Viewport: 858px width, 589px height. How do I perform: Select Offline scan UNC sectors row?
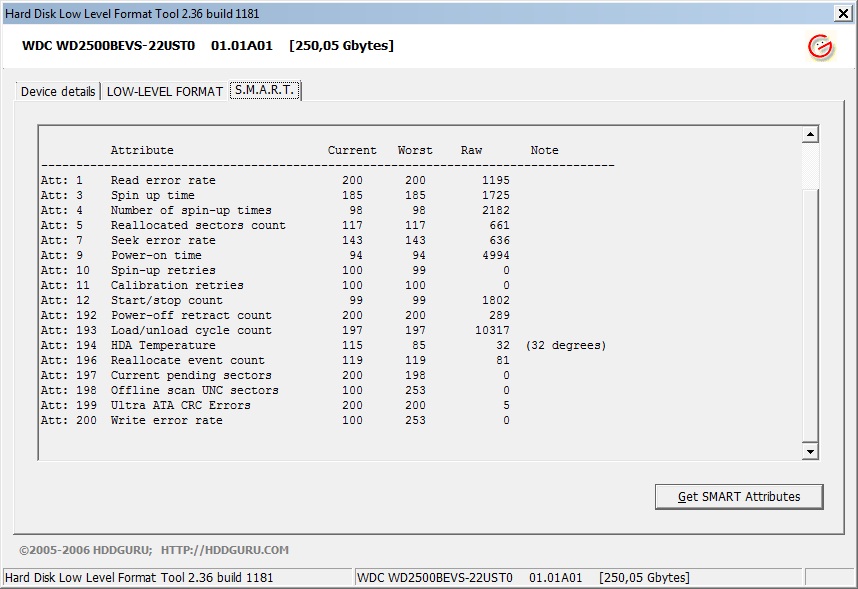click(x=275, y=390)
